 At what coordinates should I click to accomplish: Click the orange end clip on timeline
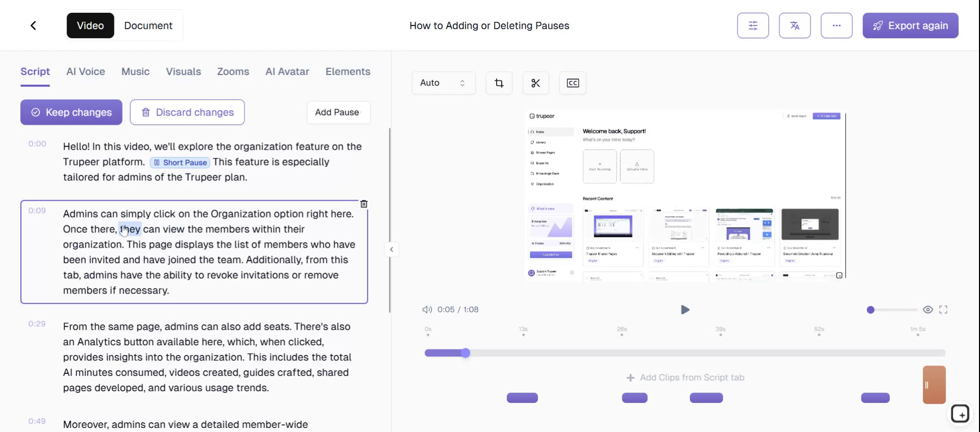[934, 385]
